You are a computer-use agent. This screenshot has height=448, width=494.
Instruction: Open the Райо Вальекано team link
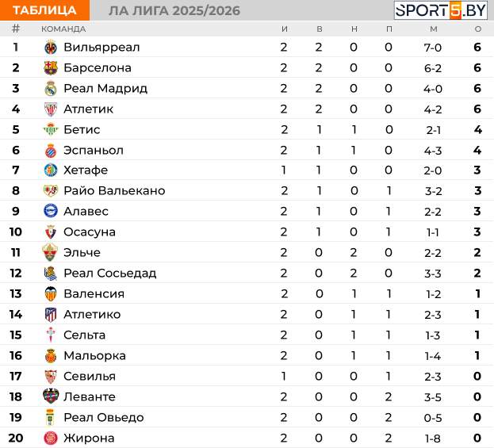click(x=114, y=190)
